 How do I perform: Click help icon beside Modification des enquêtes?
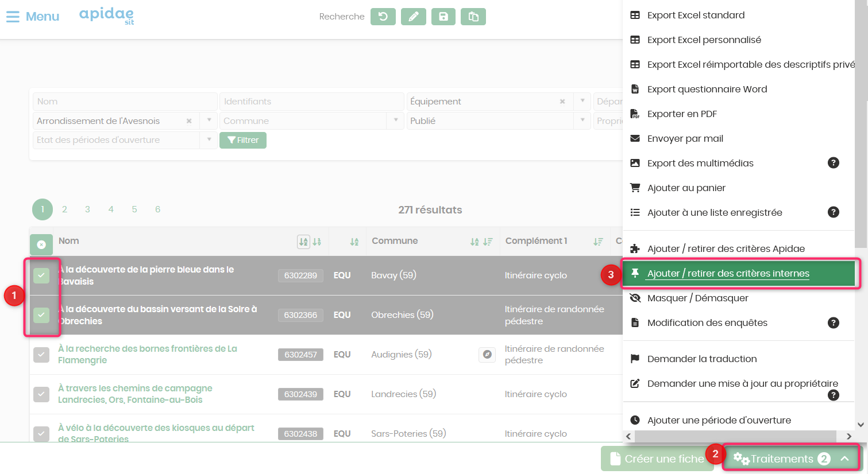tap(834, 323)
